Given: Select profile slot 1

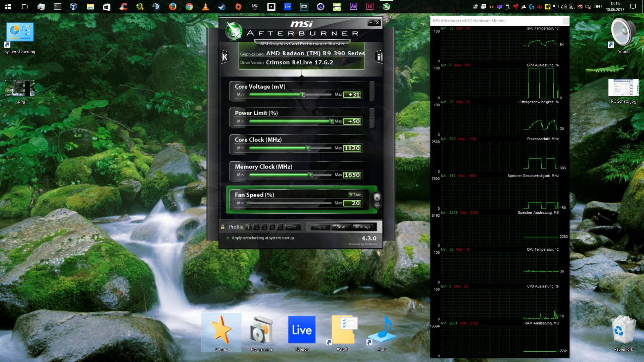Looking at the screenshot, I should [248, 227].
